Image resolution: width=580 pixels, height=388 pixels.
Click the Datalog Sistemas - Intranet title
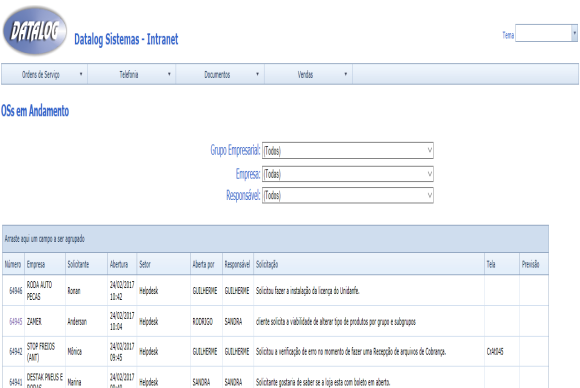[x=126, y=39]
